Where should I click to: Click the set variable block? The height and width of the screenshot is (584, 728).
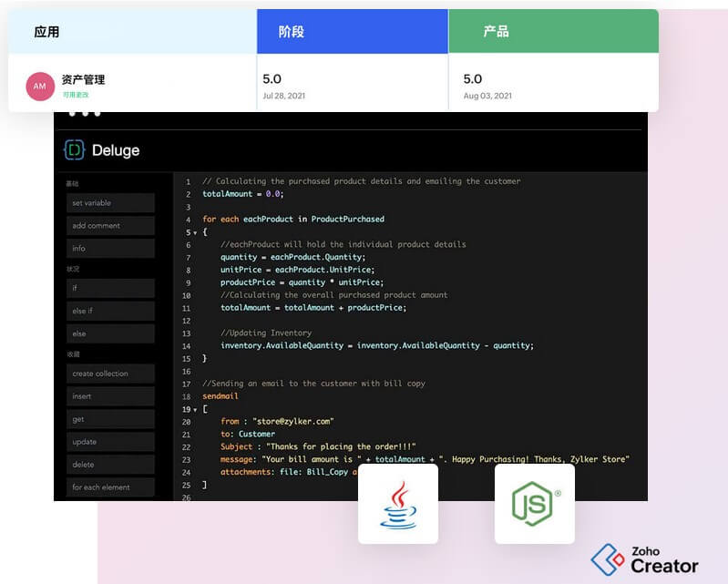(x=110, y=203)
